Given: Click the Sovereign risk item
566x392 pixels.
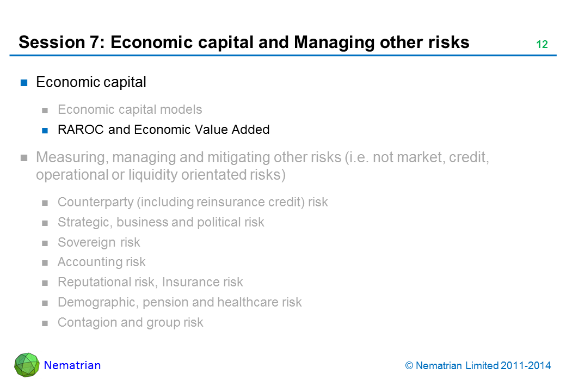Looking at the screenshot, I should [99, 242].
